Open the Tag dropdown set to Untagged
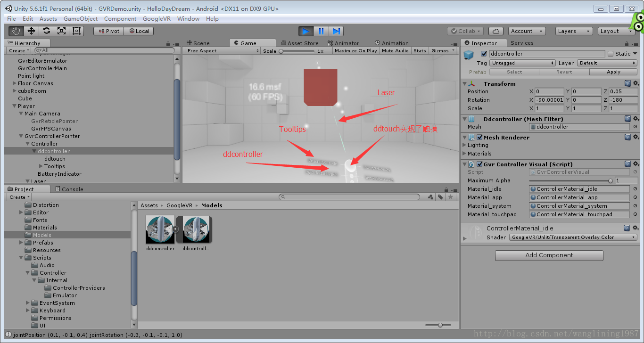The image size is (644, 343). coord(522,63)
